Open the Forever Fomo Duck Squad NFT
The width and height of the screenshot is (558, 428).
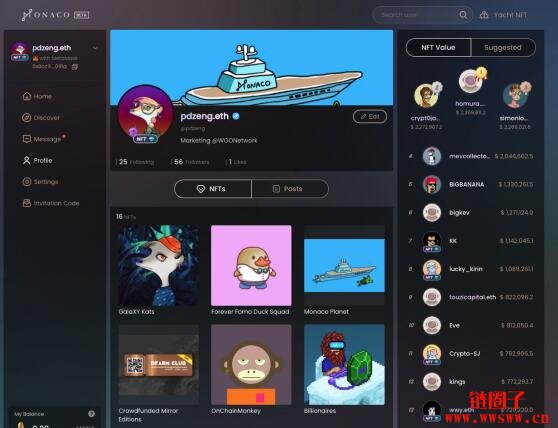pyautogui.click(x=251, y=265)
